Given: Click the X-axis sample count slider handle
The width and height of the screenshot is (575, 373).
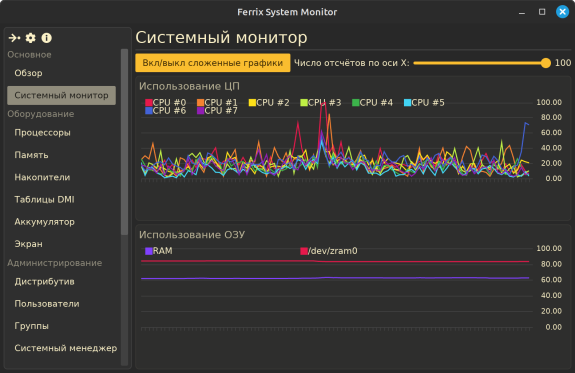Looking at the screenshot, I should 546,63.
